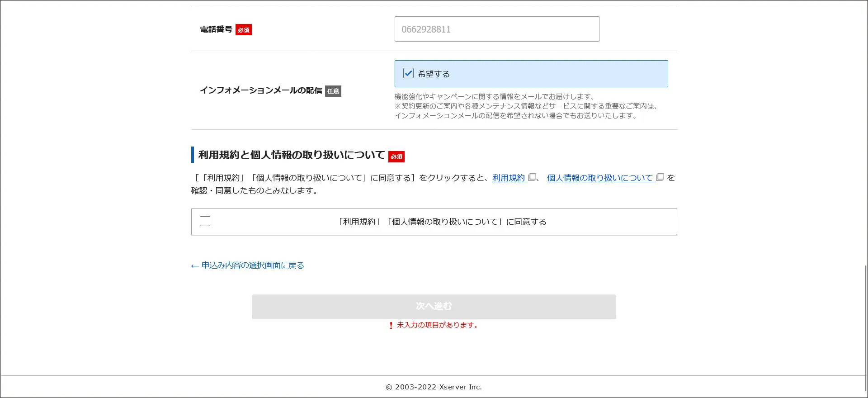Uncheck the 希望する information mail checkbox
Screen dimensions: 868x398
tap(408, 73)
